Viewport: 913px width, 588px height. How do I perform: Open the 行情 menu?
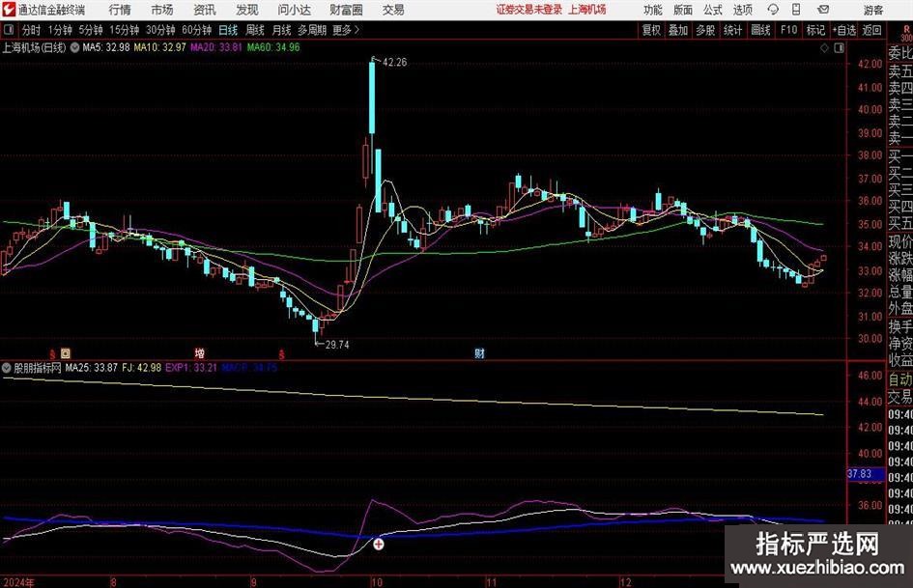[120, 10]
